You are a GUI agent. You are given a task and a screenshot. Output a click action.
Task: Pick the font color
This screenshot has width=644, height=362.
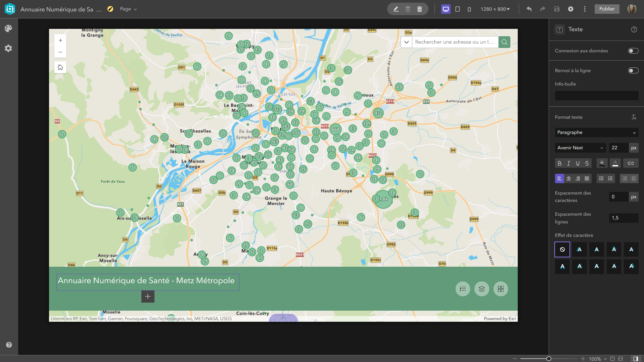[615, 163]
